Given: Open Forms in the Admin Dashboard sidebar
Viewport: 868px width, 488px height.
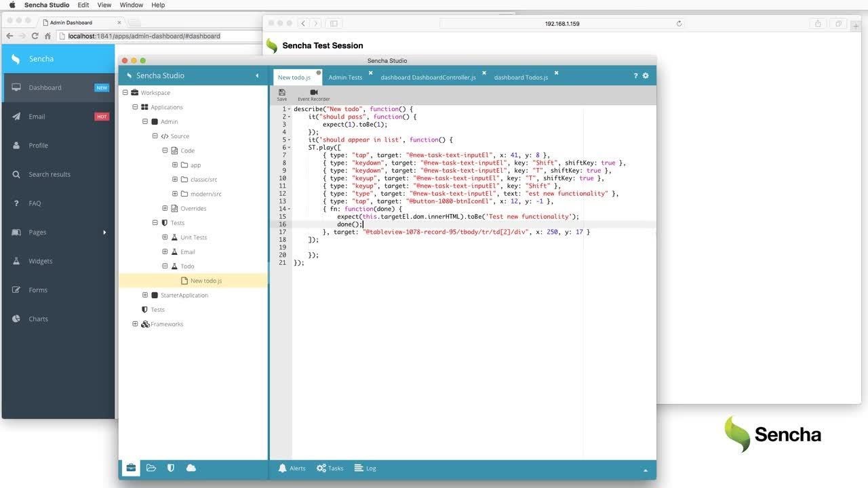Looking at the screenshot, I should (x=58, y=290).
